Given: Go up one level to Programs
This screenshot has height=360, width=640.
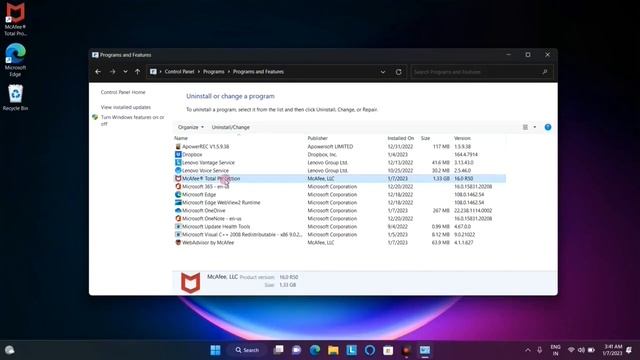Looking at the screenshot, I should (x=138, y=72).
